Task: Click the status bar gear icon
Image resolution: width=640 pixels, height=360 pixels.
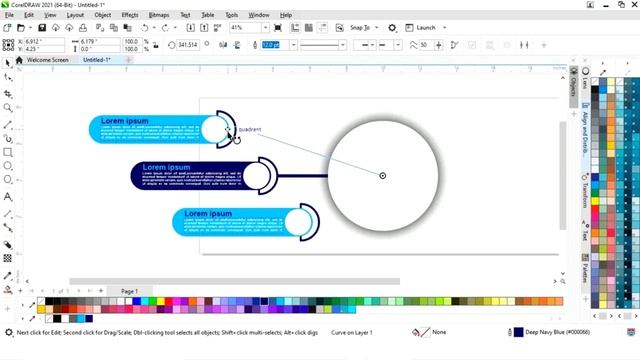Action: tap(9, 332)
